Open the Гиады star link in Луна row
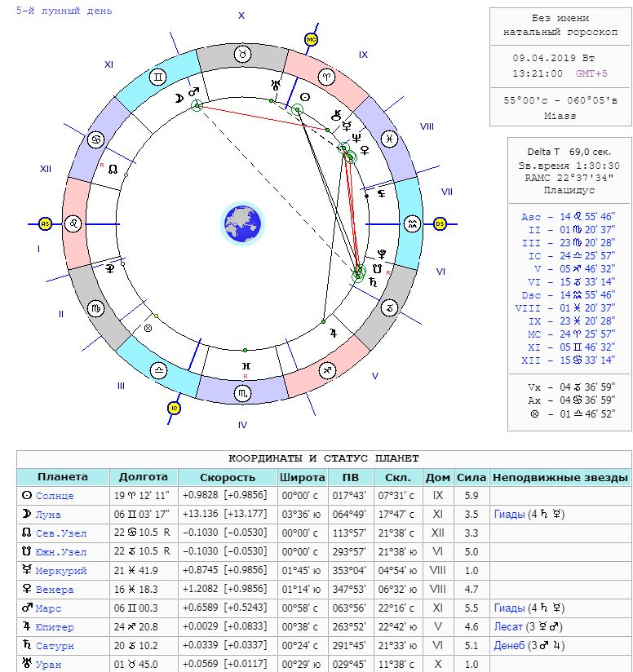633x672 pixels. pos(509,515)
